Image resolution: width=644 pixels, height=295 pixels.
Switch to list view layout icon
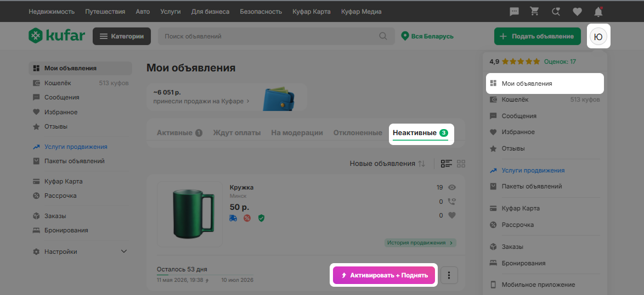[x=447, y=163]
